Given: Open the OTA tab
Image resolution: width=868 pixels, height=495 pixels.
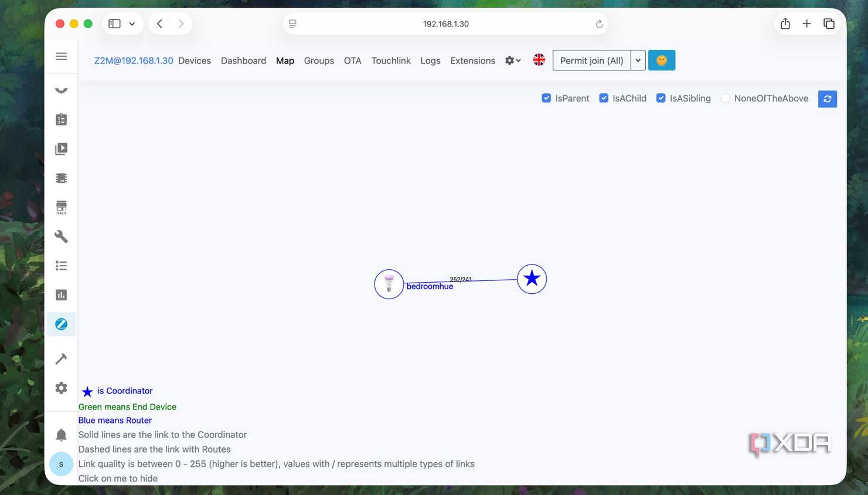Looking at the screenshot, I should [352, 60].
